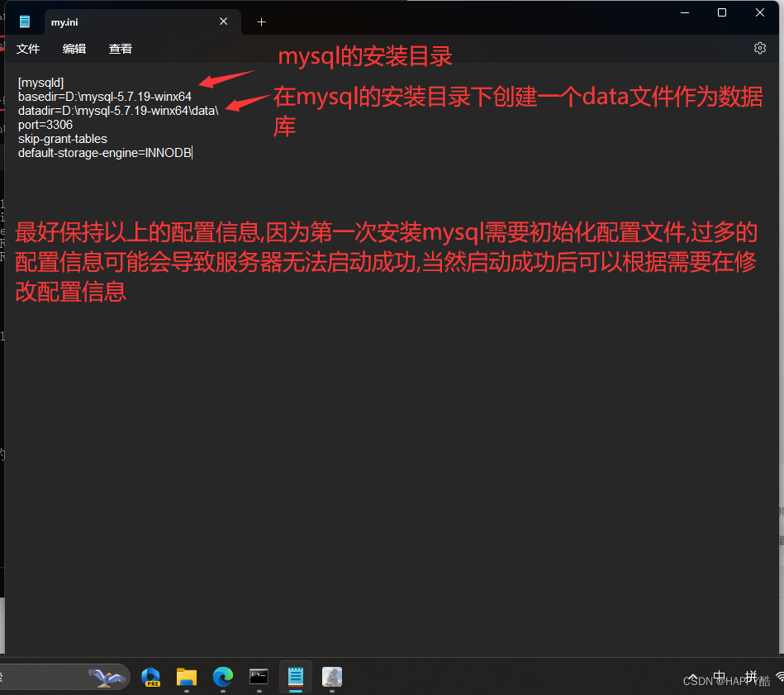The height and width of the screenshot is (695, 784).
Task: Show hidden system tray icons chevron
Action: [692, 677]
